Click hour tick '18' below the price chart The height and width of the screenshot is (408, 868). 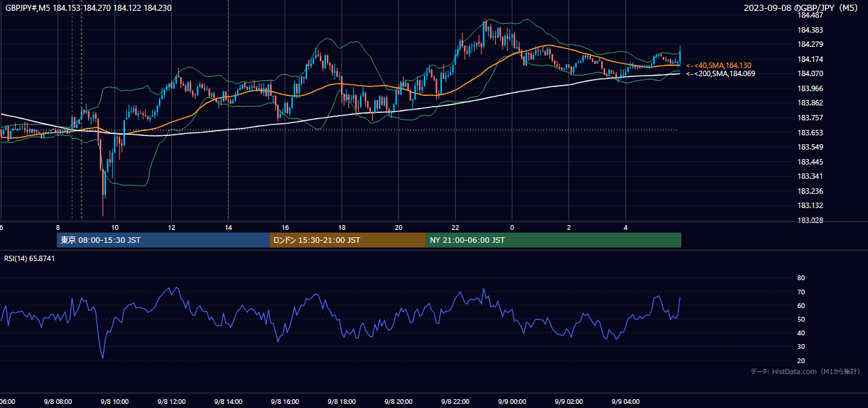(342, 227)
